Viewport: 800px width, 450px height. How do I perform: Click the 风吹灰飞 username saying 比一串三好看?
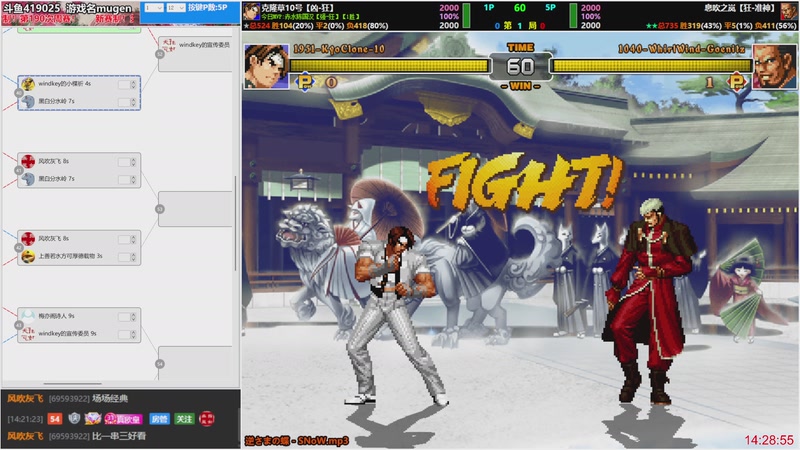(25, 436)
